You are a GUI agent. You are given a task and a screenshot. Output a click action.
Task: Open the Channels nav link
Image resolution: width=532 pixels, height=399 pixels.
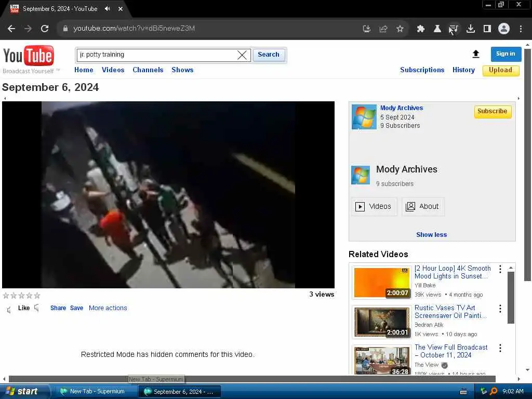148,70
